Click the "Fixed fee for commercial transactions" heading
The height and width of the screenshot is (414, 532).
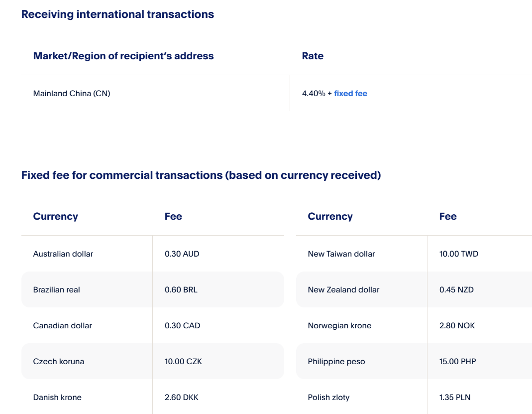point(201,175)
